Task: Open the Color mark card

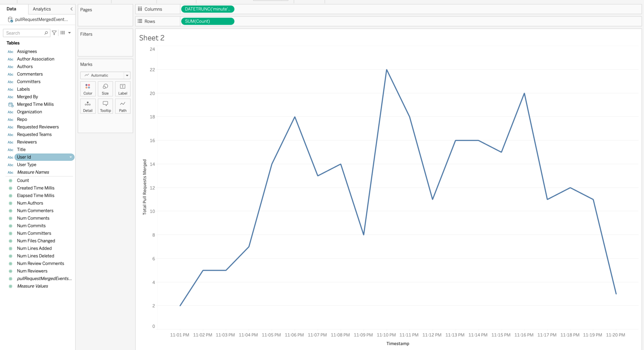Action: [x=88, y=89]
